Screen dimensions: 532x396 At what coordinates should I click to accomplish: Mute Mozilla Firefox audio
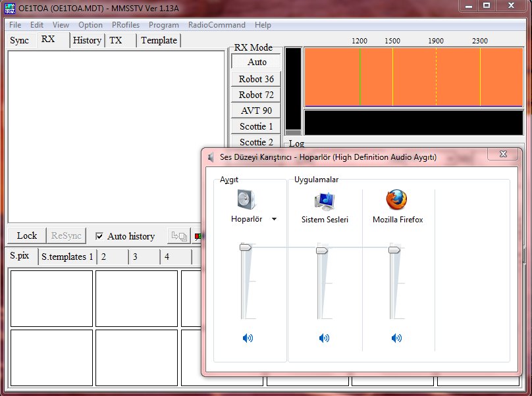396,338
